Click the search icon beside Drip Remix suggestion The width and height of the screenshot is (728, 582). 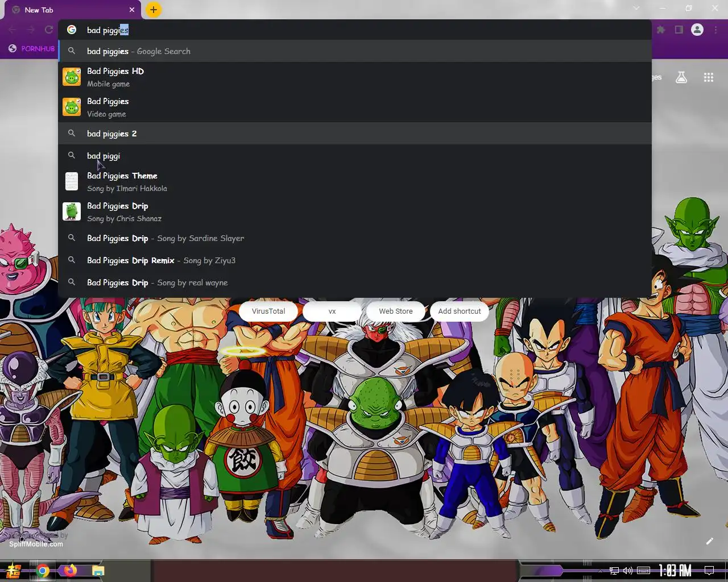[72, 260]
